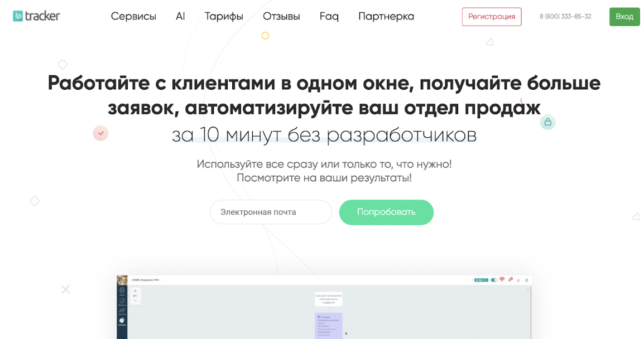The image size is (644, 339).
Task: Open the AI menu item
Action: click(180, 16)
